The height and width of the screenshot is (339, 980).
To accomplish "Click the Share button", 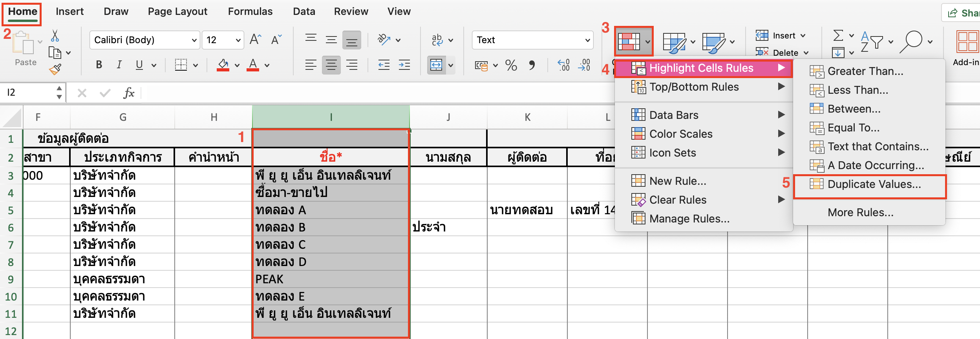I will (963, 13).
